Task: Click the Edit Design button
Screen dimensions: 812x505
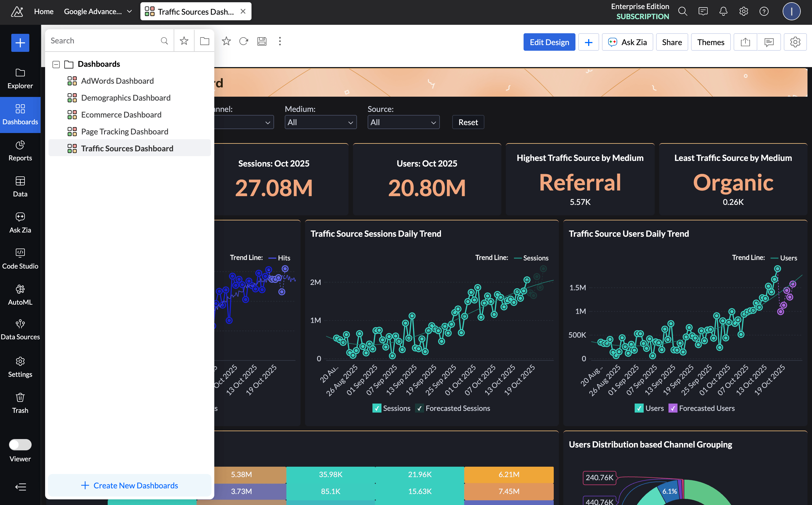Action: [549, 42]
